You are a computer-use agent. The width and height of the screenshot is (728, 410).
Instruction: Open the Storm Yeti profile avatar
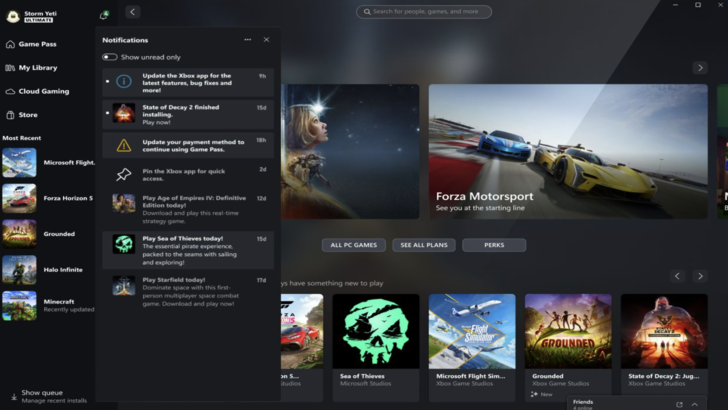(x=13, y=15)
